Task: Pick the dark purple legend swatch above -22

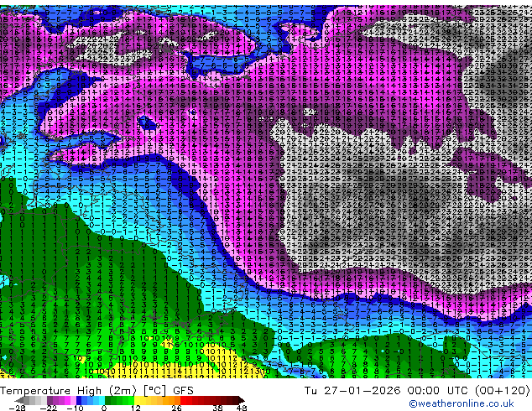Action: 50,400
